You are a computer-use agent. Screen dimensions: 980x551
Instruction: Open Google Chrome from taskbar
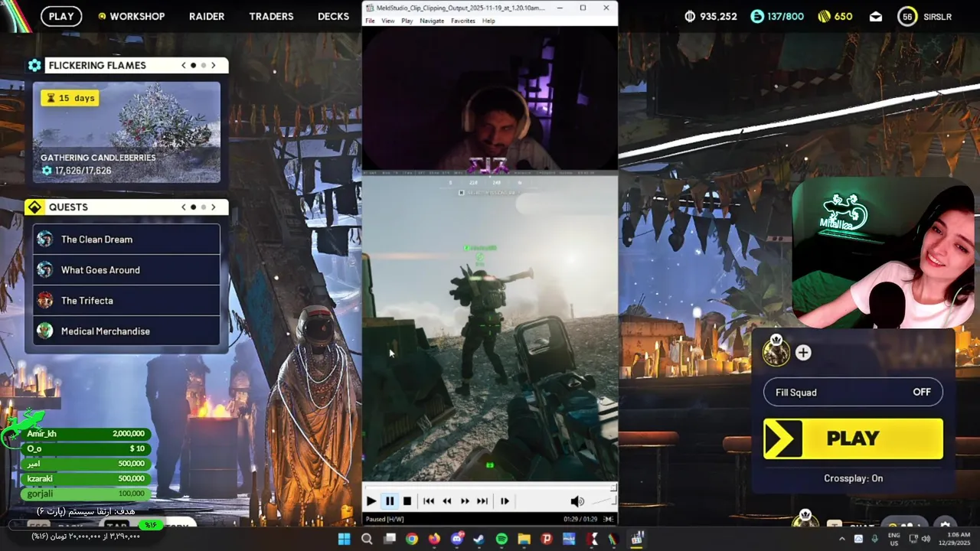(x=412, y=539)
